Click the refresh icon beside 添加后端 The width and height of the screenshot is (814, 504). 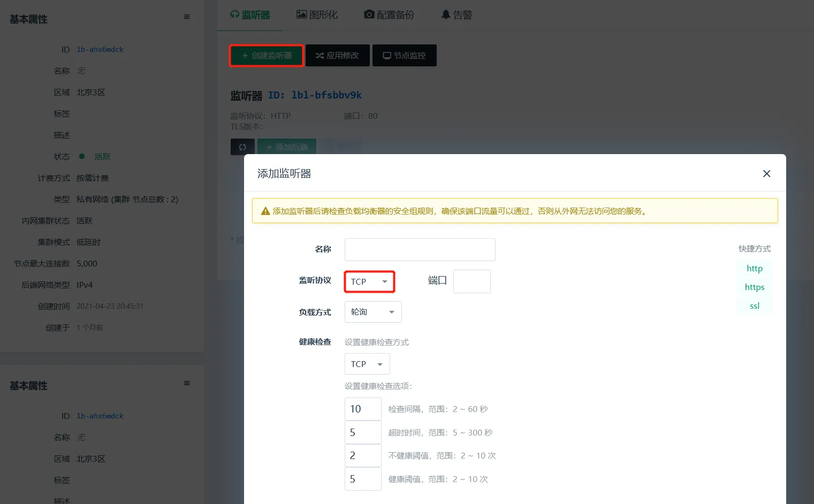click(242, 147)
